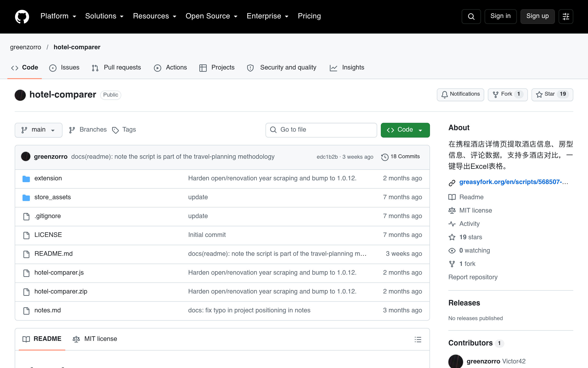Expand the green Code download dropdown
588x368 pixels.
(405, 130)
